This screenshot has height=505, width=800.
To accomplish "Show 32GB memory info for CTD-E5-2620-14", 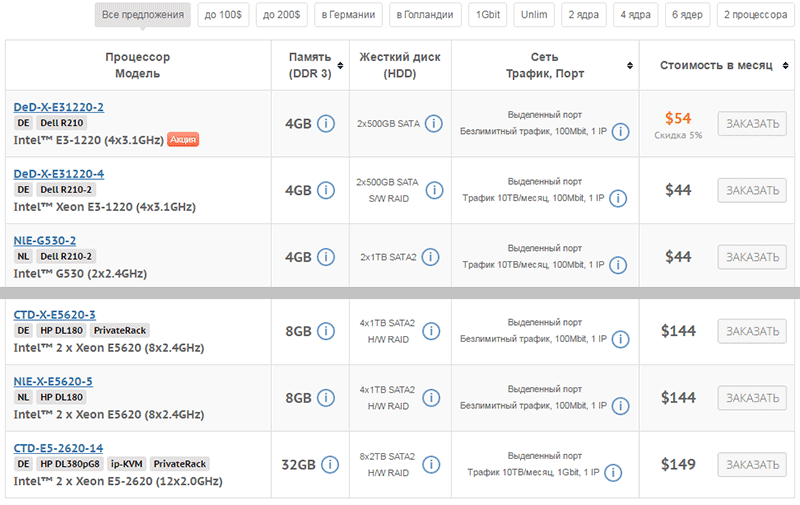I will [x=330, y=465].
